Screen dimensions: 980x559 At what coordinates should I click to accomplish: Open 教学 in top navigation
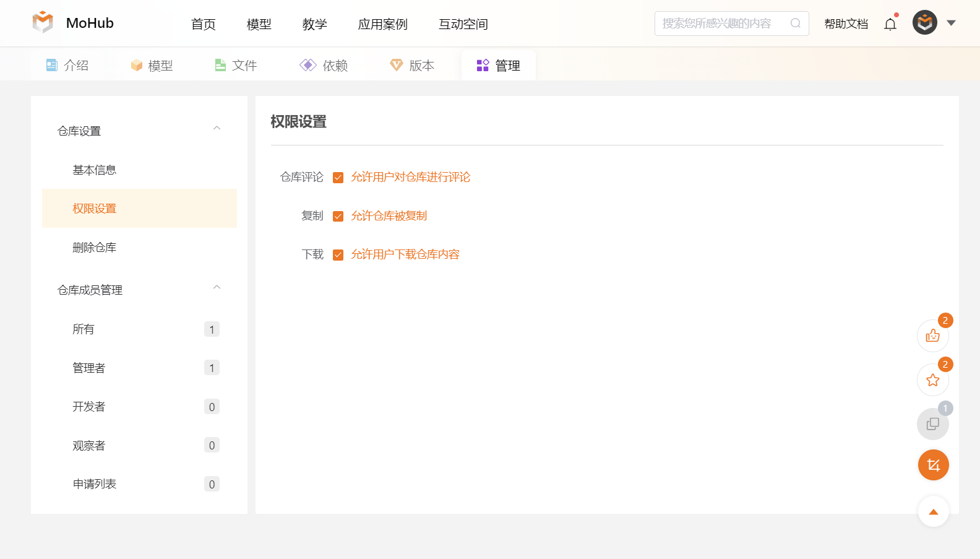(315, 24)
